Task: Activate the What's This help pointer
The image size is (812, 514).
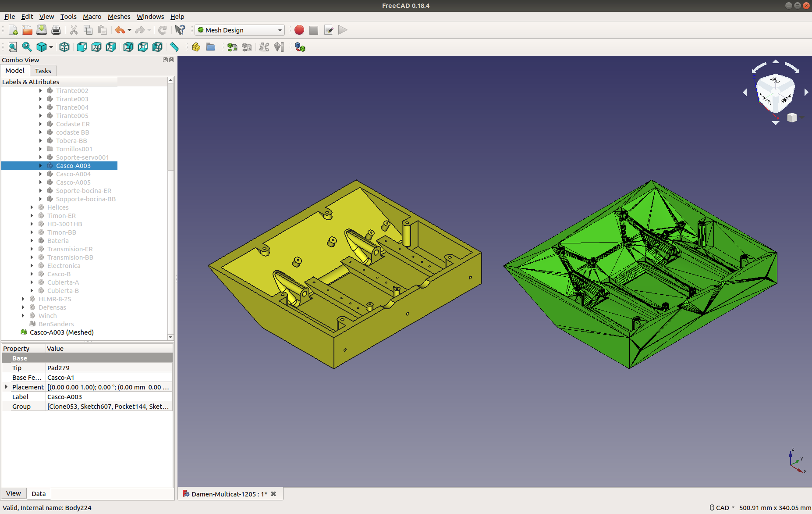Action: 180,30
